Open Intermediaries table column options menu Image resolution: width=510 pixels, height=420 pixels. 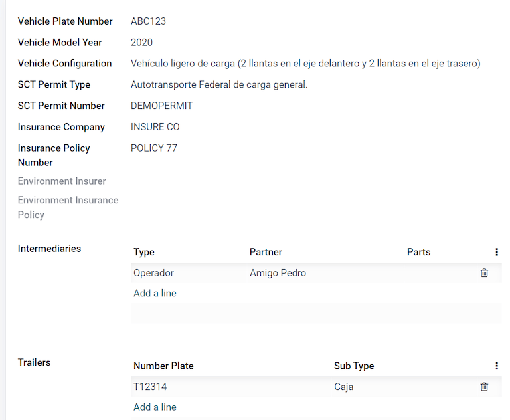(496, 252)
